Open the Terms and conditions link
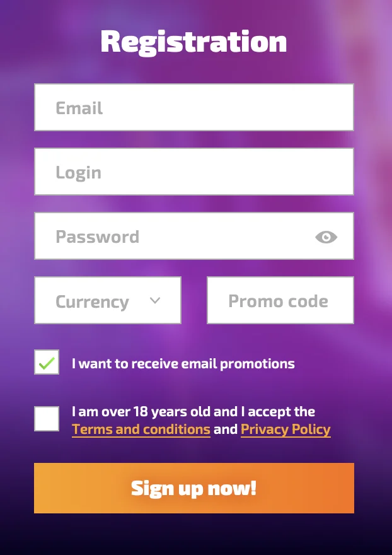392x555 pixels. pyautogui.click(x=141, y=429)
